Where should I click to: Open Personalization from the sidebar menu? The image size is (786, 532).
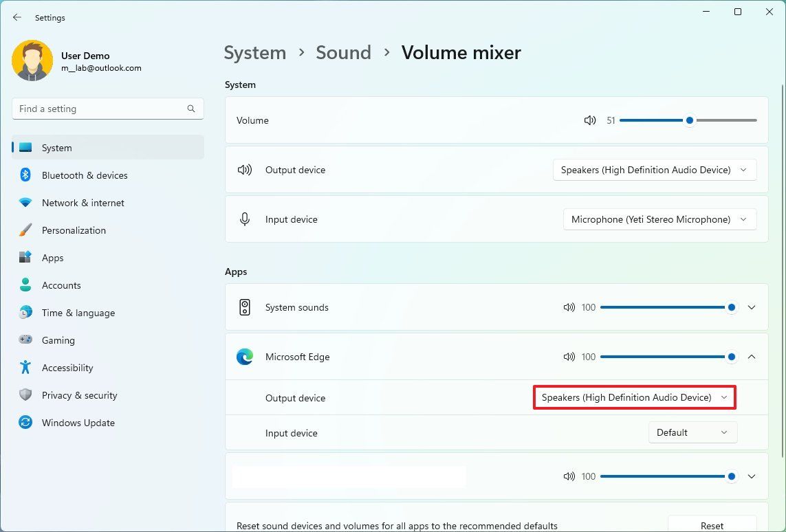tap(74, 230)
